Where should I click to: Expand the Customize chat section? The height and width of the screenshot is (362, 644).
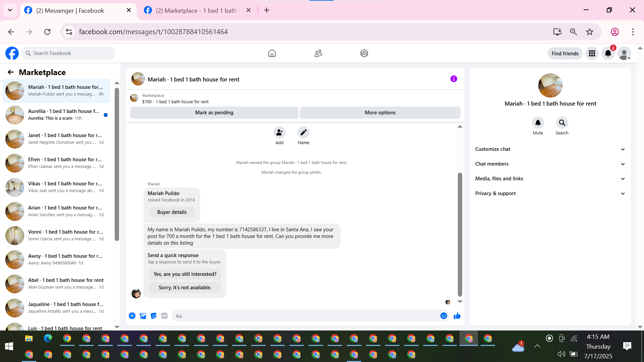[550, 149]
